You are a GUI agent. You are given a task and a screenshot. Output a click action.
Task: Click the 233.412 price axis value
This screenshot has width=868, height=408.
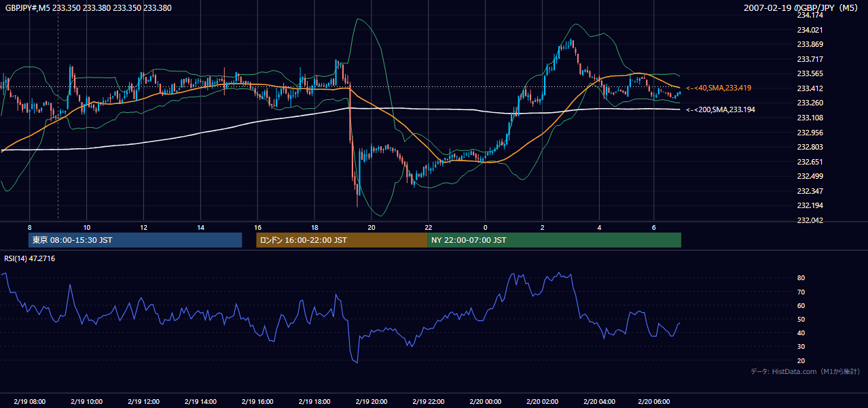810,88
